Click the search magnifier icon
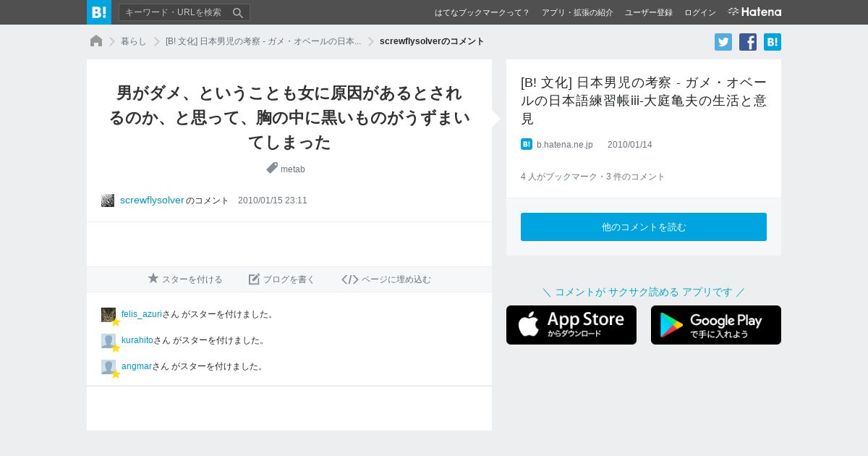 (x=238, y=12)
